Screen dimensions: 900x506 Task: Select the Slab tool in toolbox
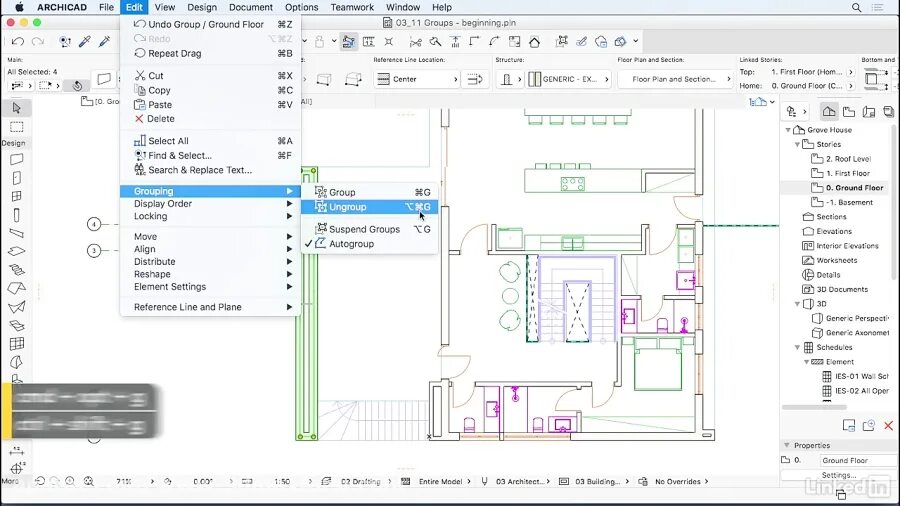17,251
